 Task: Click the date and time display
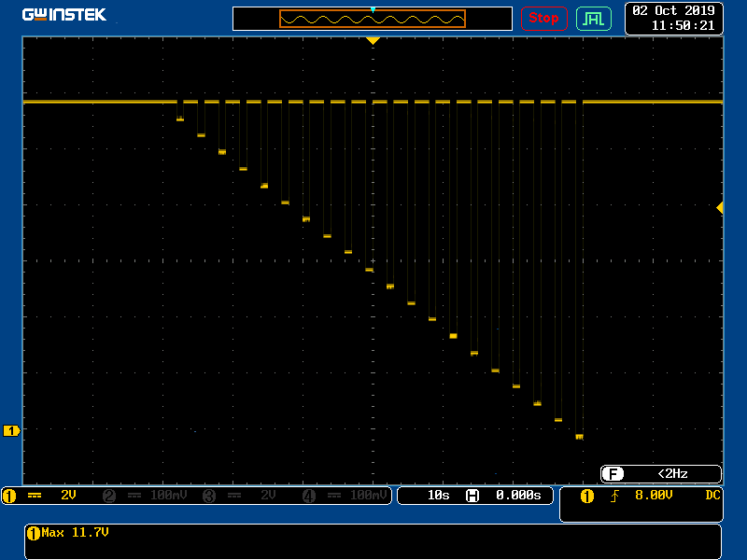pyautogui.click(x=673, y=18)
